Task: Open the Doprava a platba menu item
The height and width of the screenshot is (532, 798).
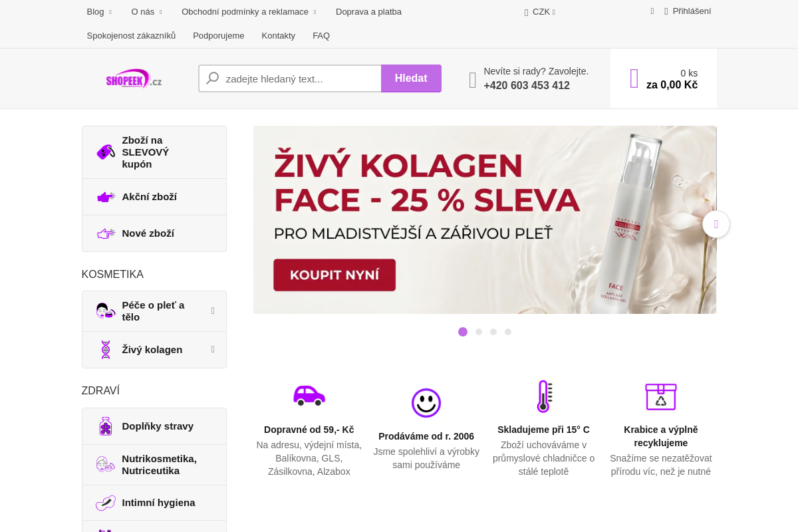Action: pos(368,12)
